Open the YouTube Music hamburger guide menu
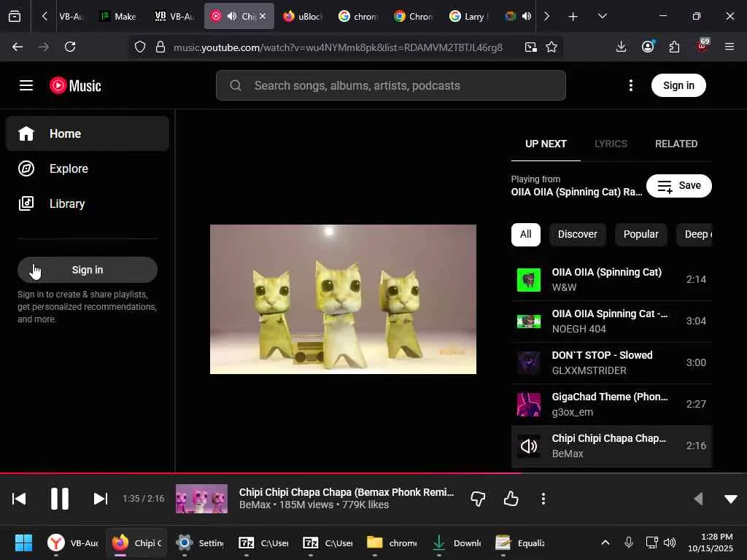Screen dimensions: 747x560 tap(26, 86)
